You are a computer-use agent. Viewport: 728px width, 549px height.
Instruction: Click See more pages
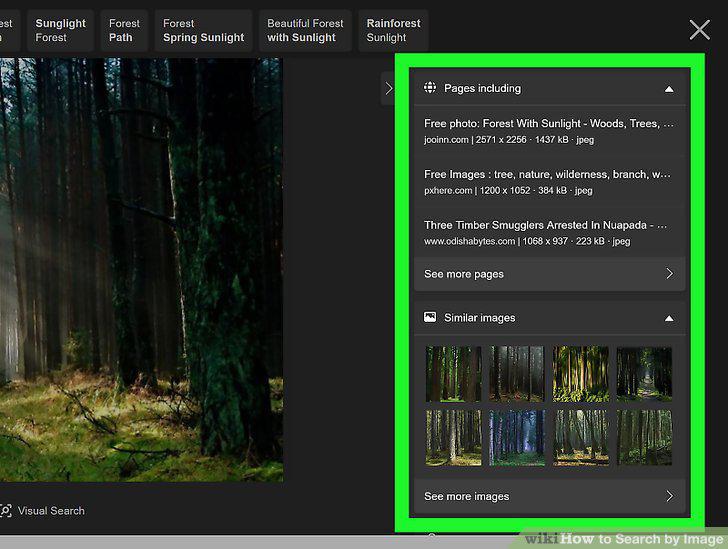[549, 274]
